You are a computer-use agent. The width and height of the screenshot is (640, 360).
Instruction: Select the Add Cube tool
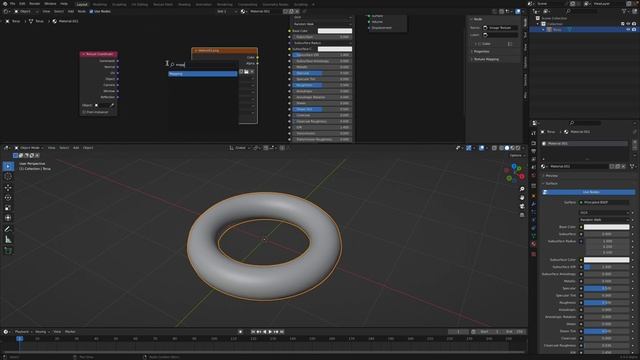8,251
